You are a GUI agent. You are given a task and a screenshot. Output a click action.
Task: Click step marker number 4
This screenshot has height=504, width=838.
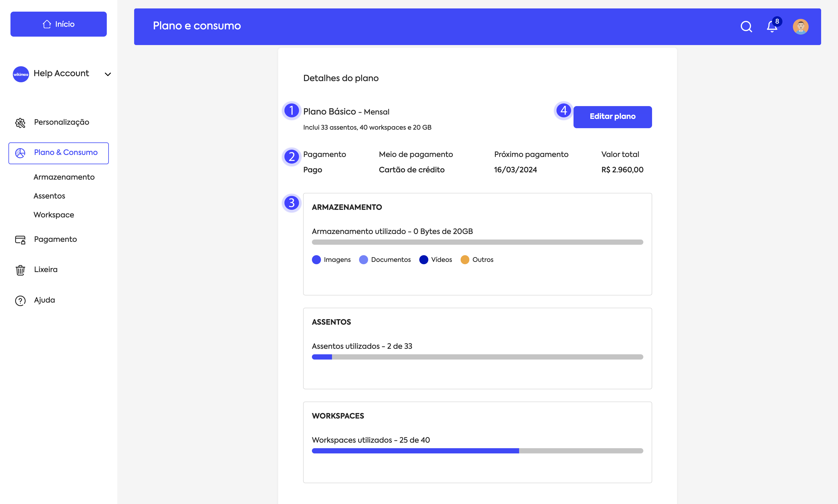[x=563, y=110]
